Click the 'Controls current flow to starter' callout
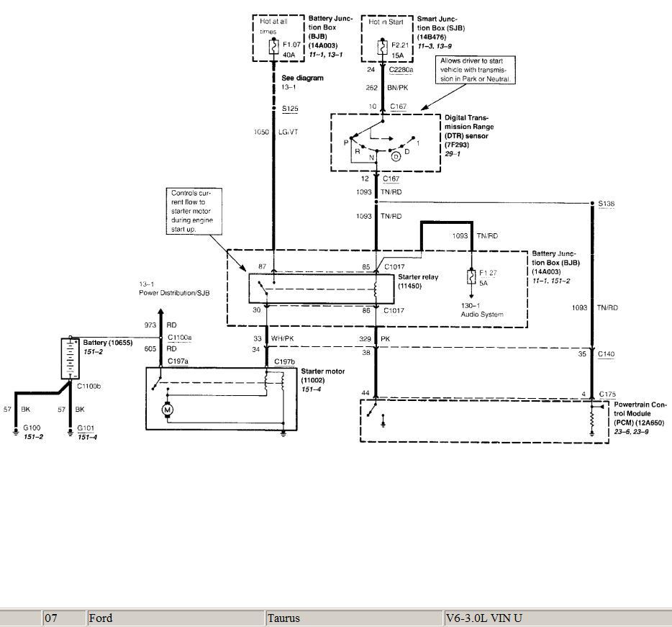The width and height of the screenshot is (672, 627). tap(193, 209)
